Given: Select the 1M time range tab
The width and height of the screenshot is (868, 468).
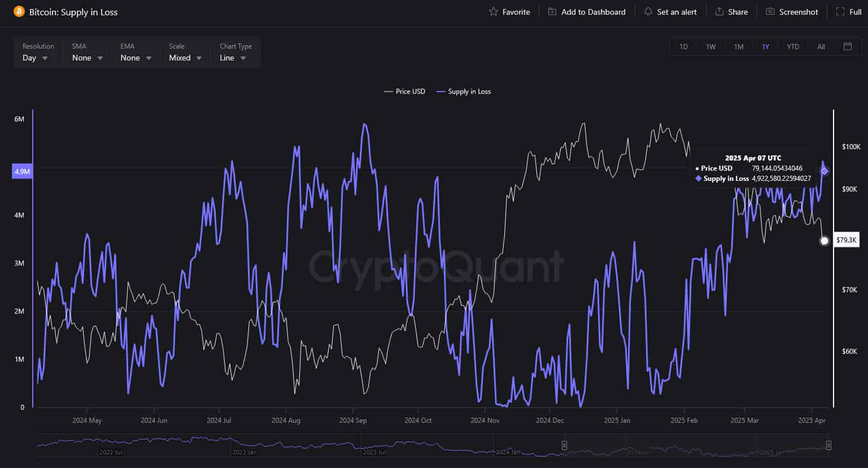Looking at the screenshot, I should tap(738, 46).
